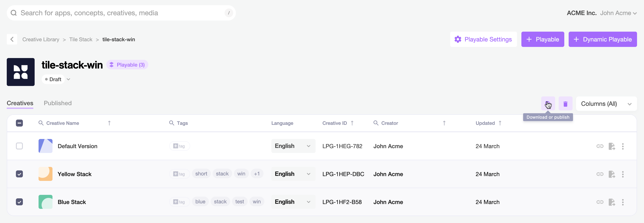Image resolution: width=644 pixels, height=223 pixels.
Task: Click the 'blue' tag on Blue Stack
Action: (x=200, y=202)
